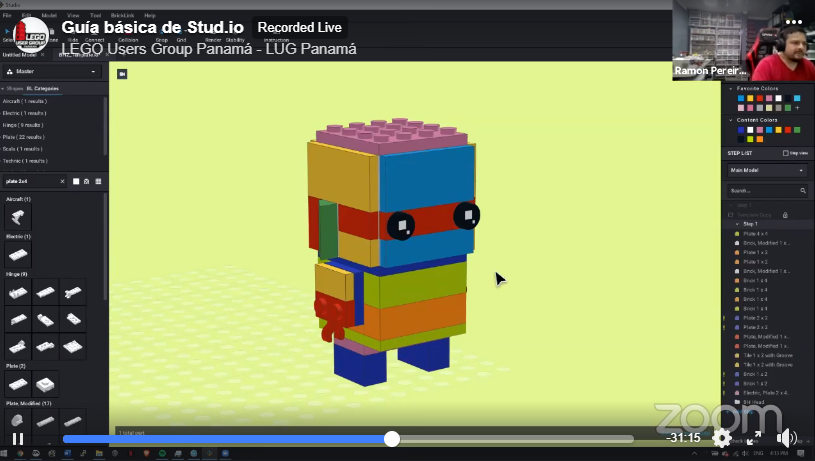Select first Hinge part in third row
Screen dimensions: 815x461
(x=18, y=346)
